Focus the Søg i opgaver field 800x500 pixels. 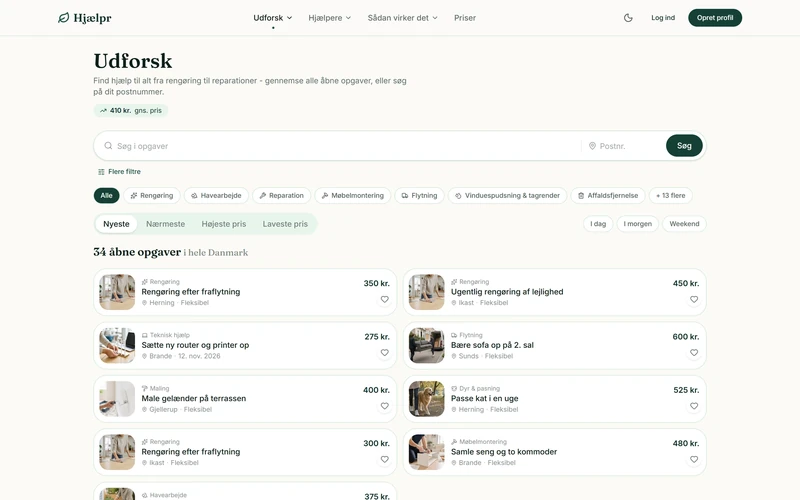coord(342,146)
